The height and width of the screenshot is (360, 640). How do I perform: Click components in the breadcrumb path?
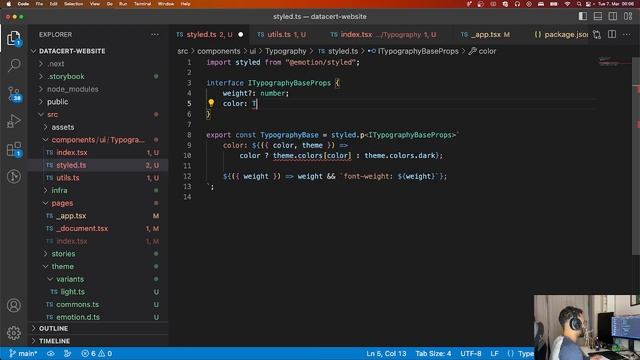[x=218, y=51]
